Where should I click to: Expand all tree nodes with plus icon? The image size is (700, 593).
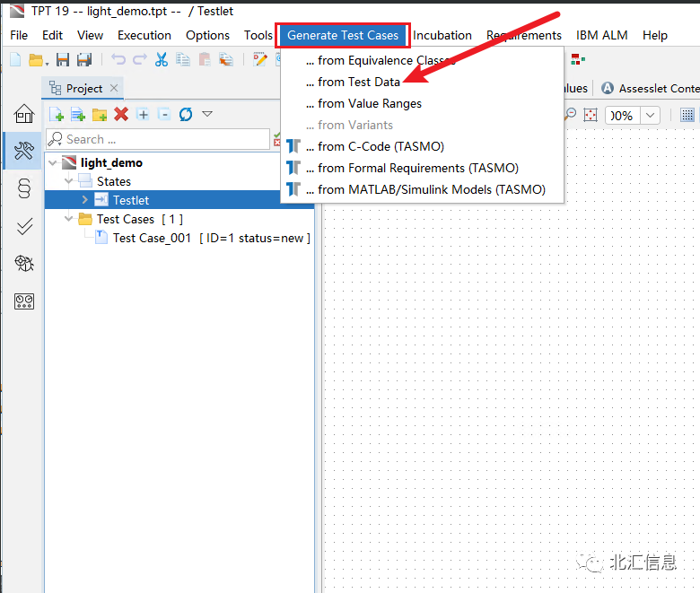coord(143,114)
